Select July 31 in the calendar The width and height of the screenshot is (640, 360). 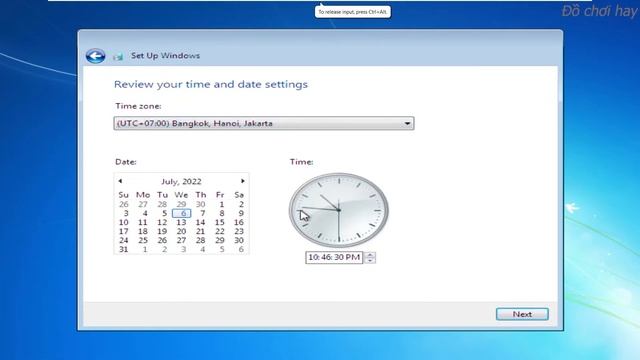123,249
